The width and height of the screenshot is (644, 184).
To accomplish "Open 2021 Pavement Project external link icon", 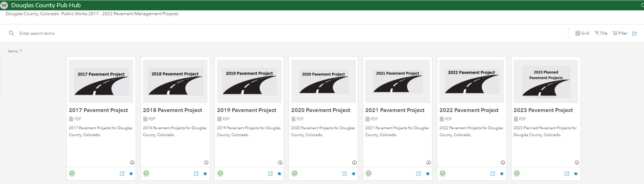I will click(418, 174).
